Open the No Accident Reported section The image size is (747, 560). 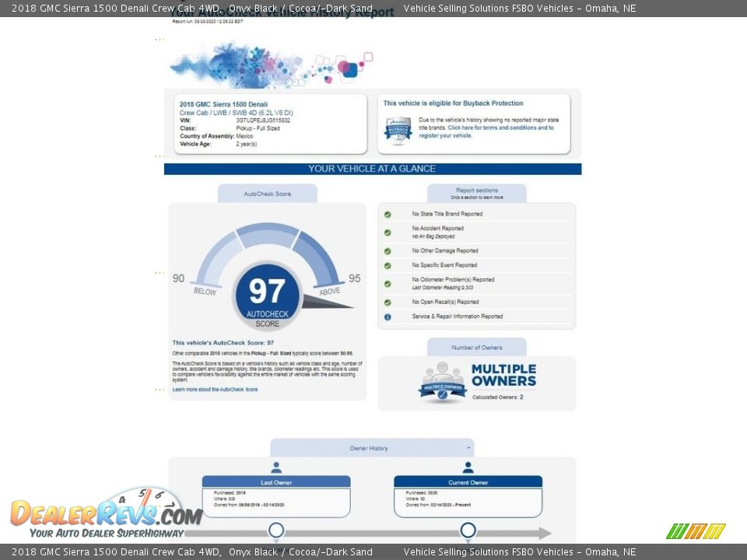[438, 229]
